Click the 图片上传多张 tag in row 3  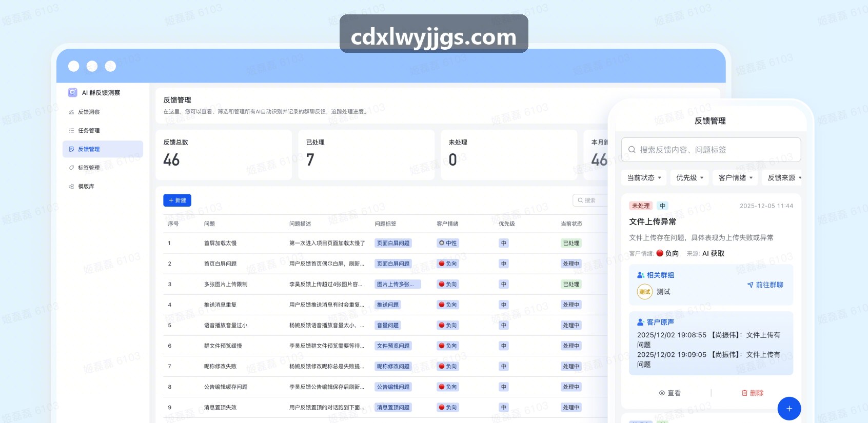398,285
